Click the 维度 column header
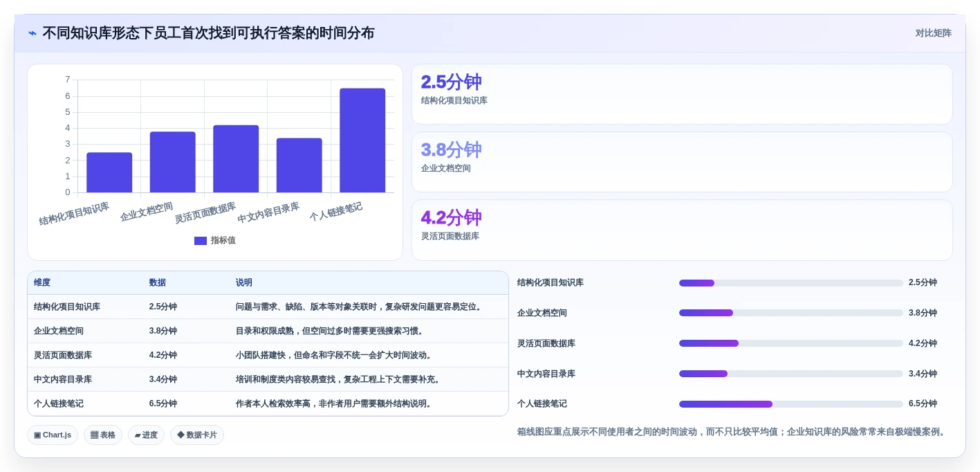This screenshot has height=472, width=980. tap(42, 283)
